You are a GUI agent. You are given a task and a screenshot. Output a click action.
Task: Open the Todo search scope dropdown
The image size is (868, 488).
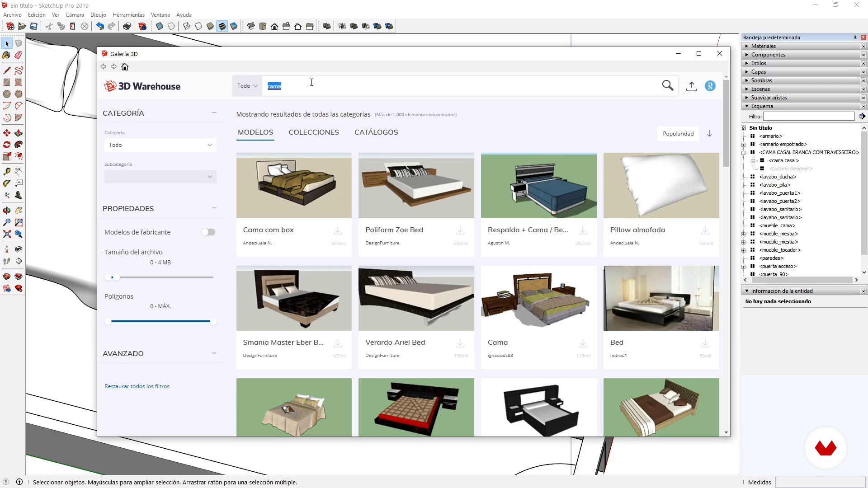(247, 86)
